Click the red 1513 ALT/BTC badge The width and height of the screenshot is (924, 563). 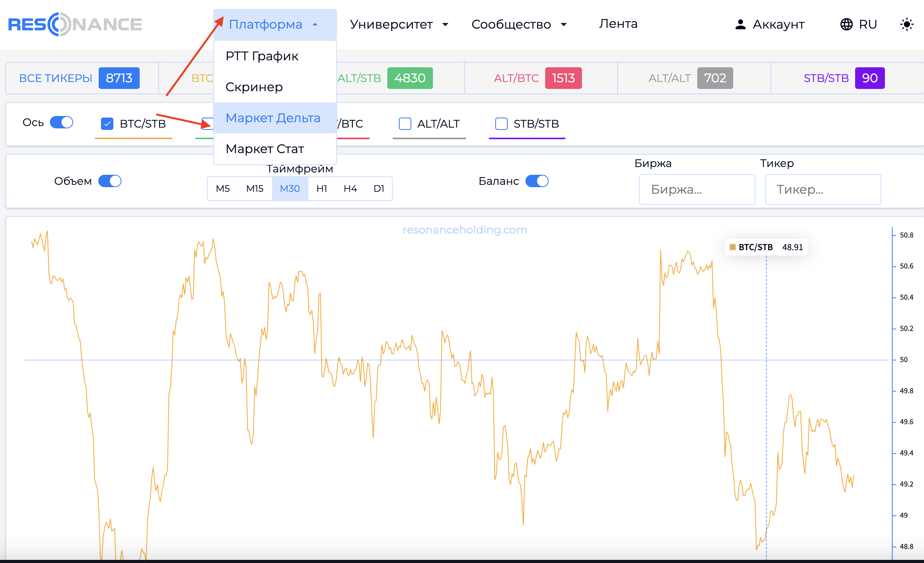click(x=563, y=78)
